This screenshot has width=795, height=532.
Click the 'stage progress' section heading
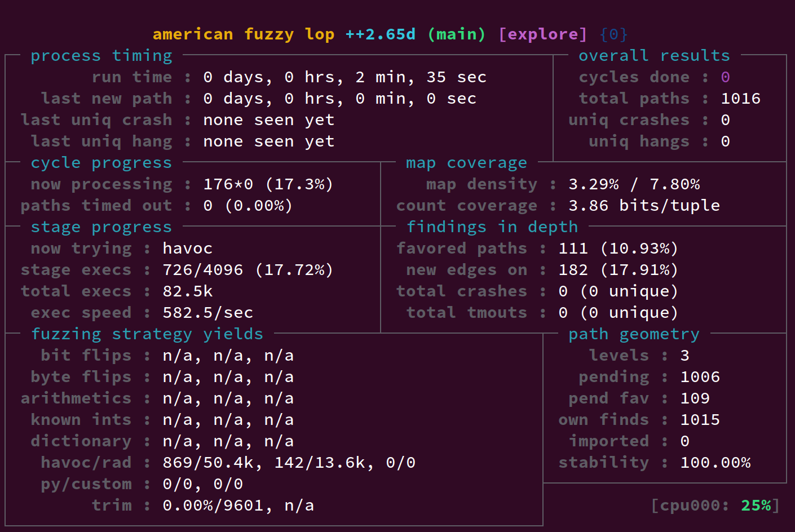pos(101,227)
